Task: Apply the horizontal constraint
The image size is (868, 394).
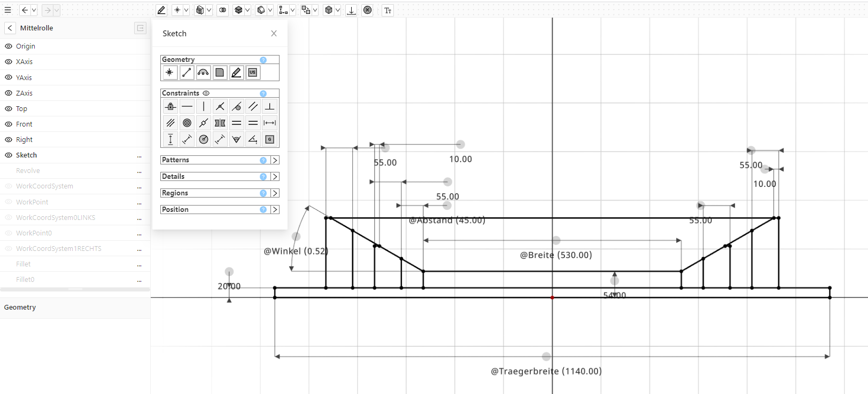Action: point(187,106)
